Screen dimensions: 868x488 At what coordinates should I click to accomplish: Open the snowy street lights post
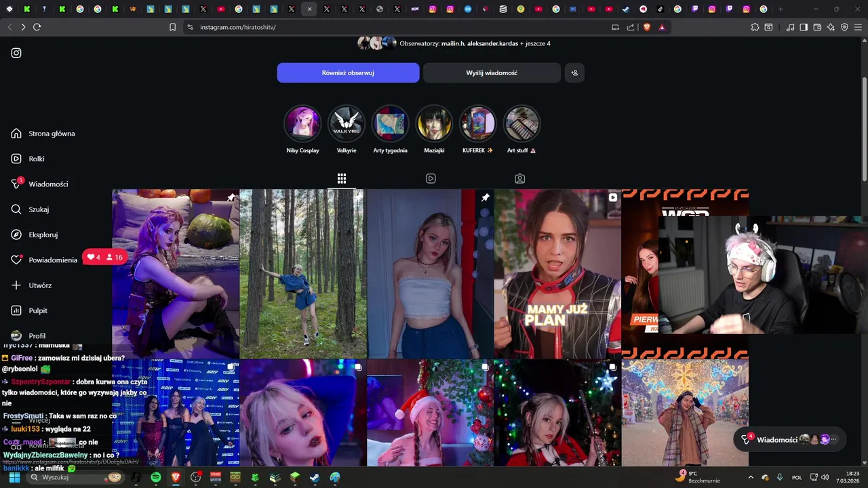point(685,413)
